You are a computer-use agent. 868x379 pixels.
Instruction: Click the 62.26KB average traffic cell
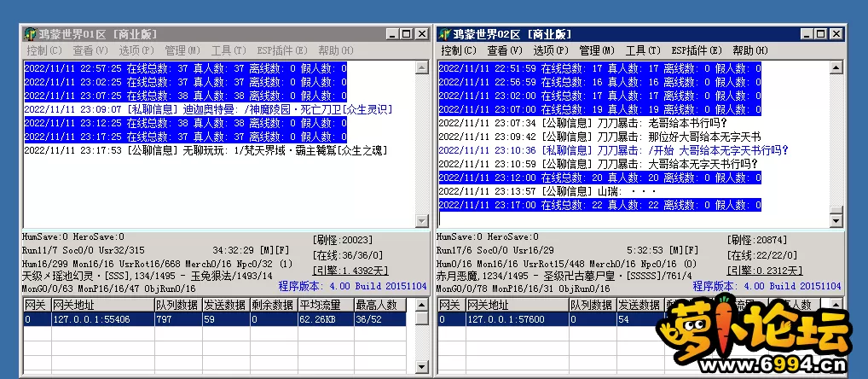click(x=326, y=319)
